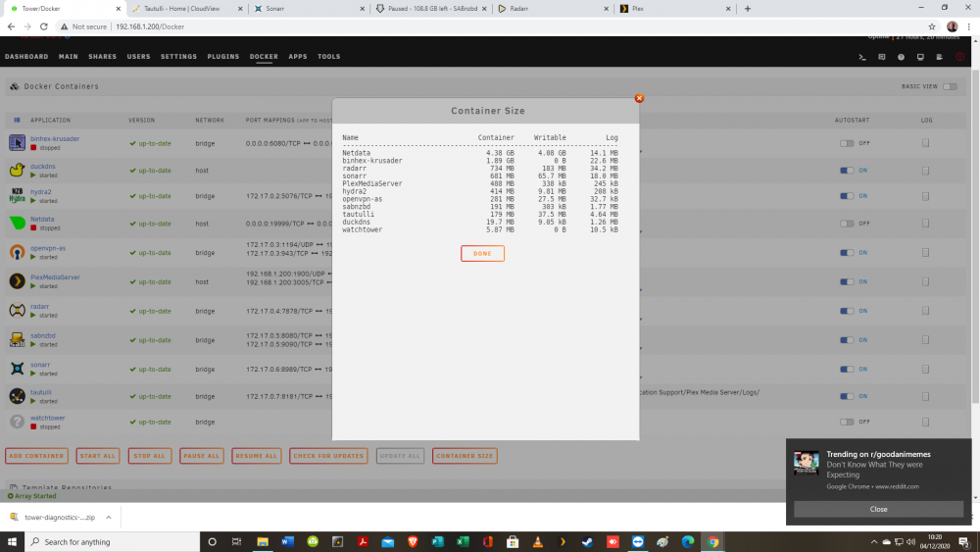
Task: Click the DONE button in the Container Size dialog
Action: pyautogui.click(x=482, y=253)
